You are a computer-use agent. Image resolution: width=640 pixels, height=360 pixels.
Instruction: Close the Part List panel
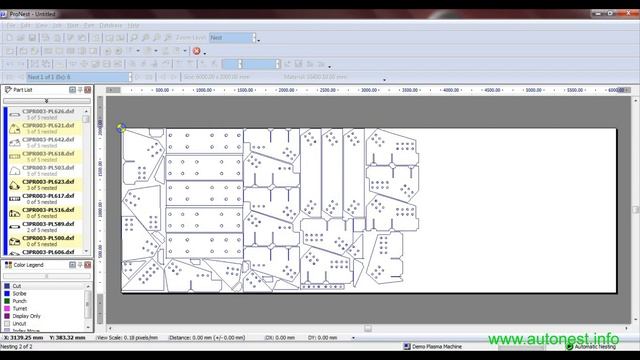(x=88, y=90)
